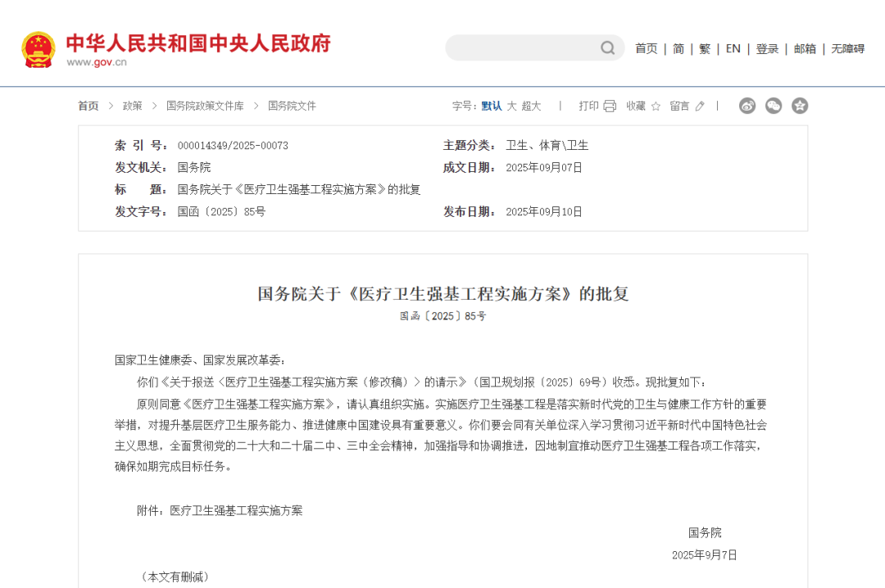Click the pencil icon beside 留言
The width and height of the screenshot is (885, 588).
click(x=699, y=106)
